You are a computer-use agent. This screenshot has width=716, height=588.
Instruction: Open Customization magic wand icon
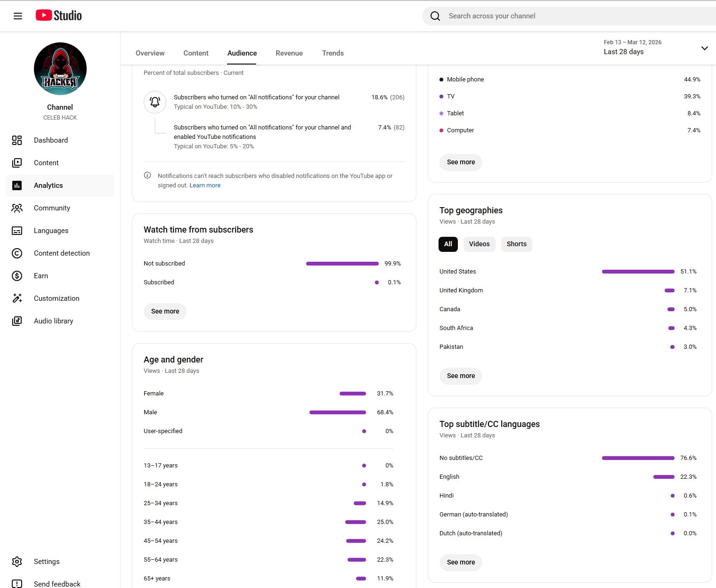point(17,298)
